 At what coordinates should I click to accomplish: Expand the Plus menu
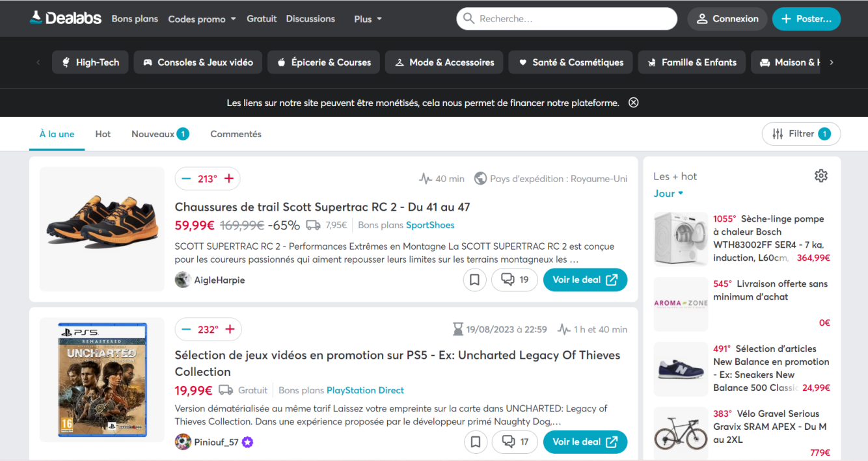coord(368,19)
